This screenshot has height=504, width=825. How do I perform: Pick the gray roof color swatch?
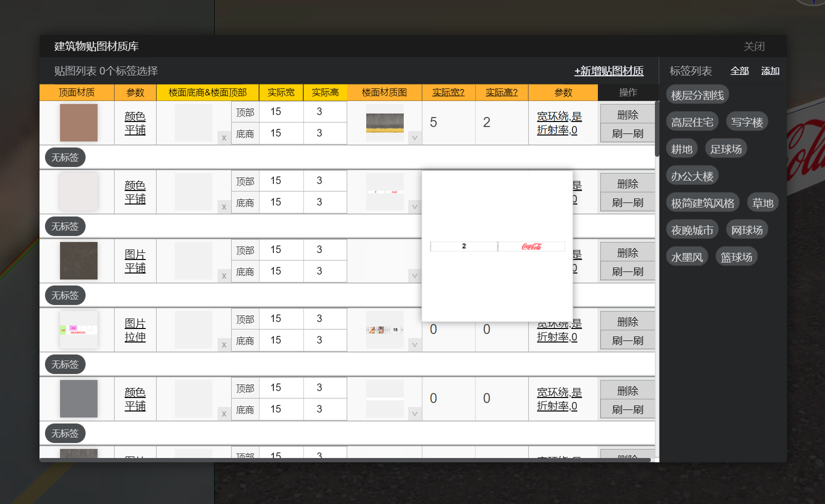79,398
